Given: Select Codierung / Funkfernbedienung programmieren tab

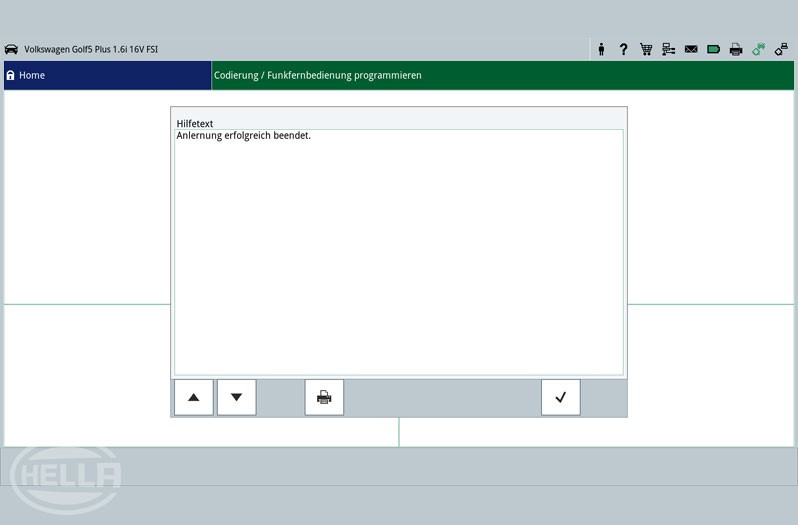Looking at the screenshot, I should pyautogui.click(x=317, y=75).
